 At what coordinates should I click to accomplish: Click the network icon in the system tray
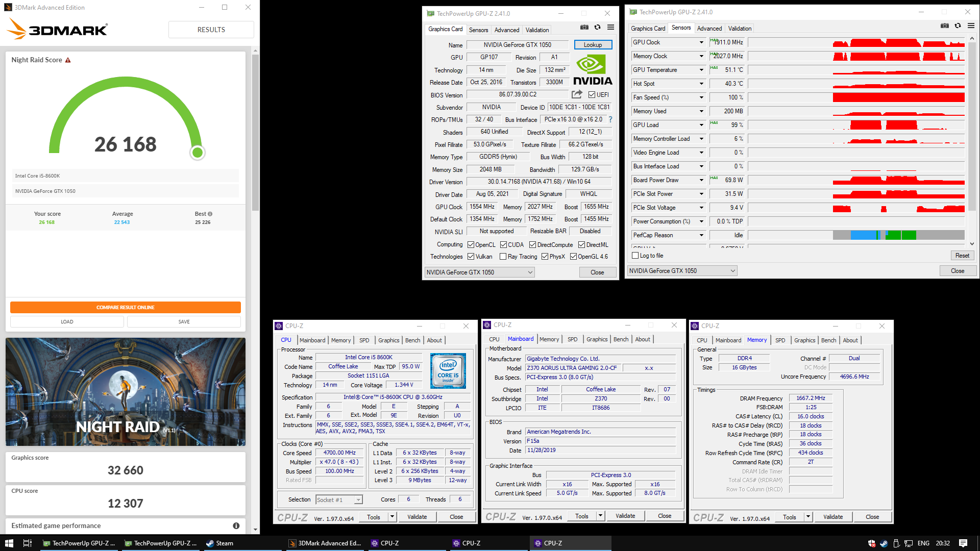(909, 543)
